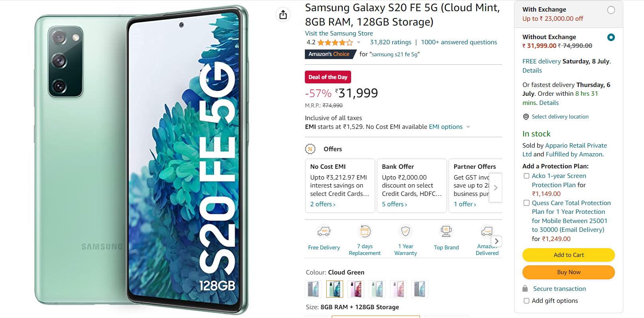Enable the Add gift options checkbox

526,301
